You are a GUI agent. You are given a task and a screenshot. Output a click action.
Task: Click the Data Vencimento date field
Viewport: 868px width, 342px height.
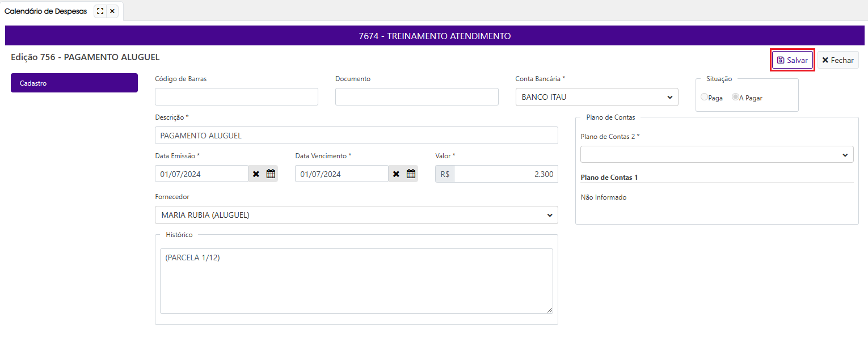(x=342, y=174)
